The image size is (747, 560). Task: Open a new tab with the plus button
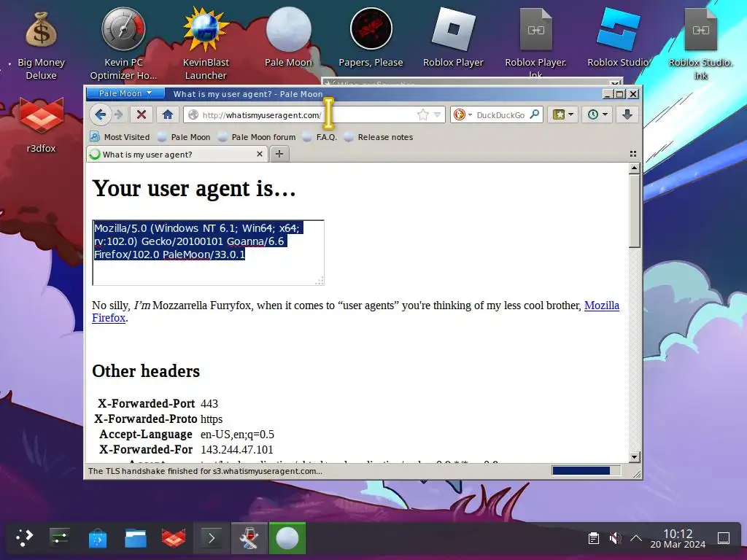[279, 154]
